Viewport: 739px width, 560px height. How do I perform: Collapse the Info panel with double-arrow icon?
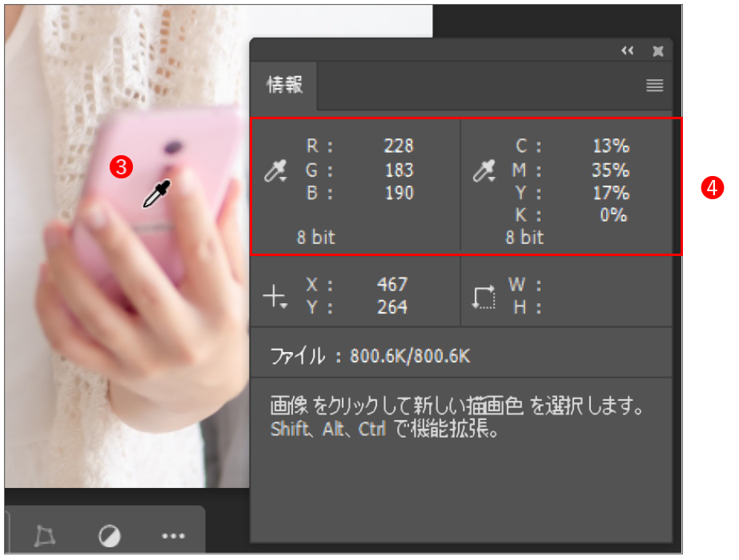627,51
